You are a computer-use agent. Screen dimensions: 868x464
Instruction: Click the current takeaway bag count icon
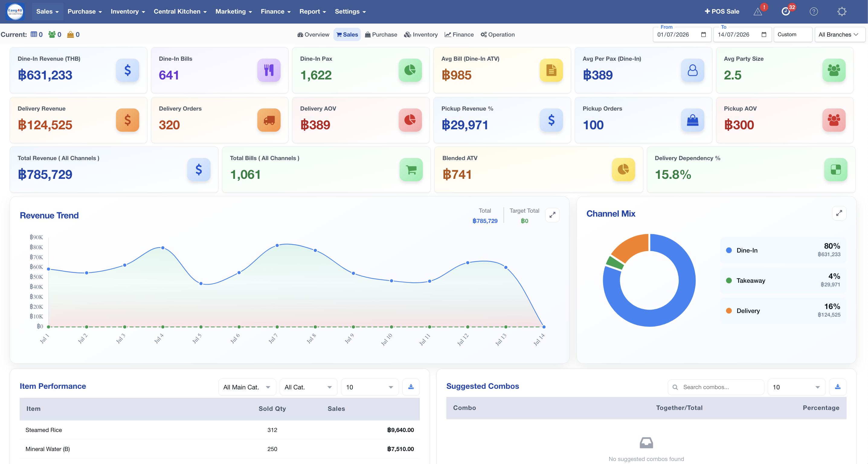tap(70, 34)
